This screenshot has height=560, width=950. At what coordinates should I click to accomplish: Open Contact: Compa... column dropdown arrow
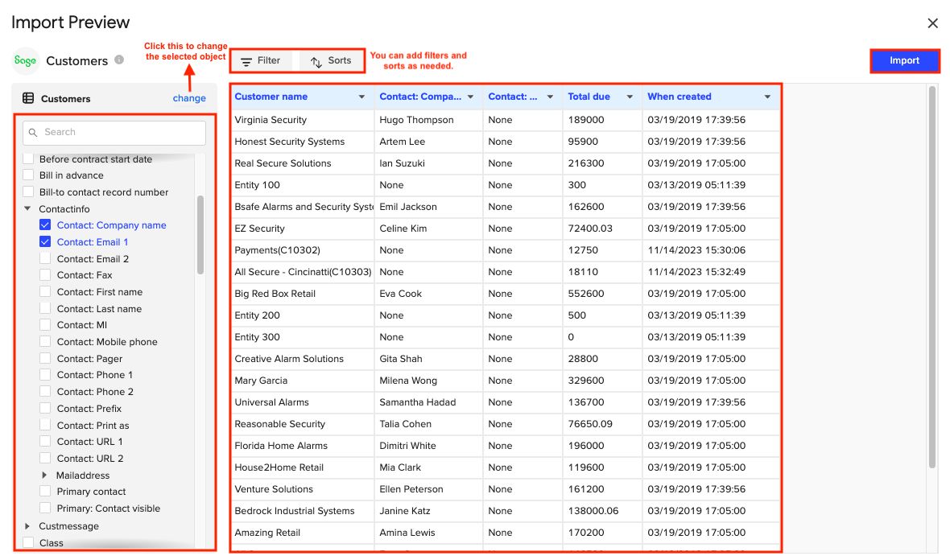[x=470, y=97]
